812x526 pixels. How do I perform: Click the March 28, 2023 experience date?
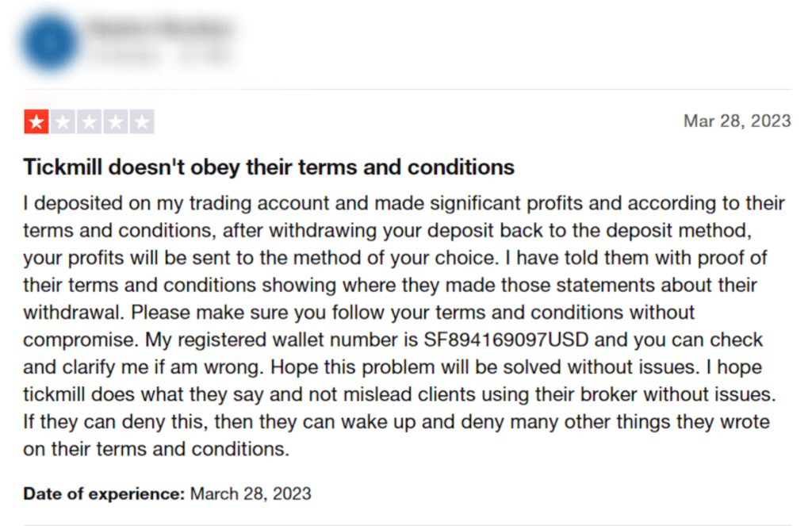coord(251,494)
